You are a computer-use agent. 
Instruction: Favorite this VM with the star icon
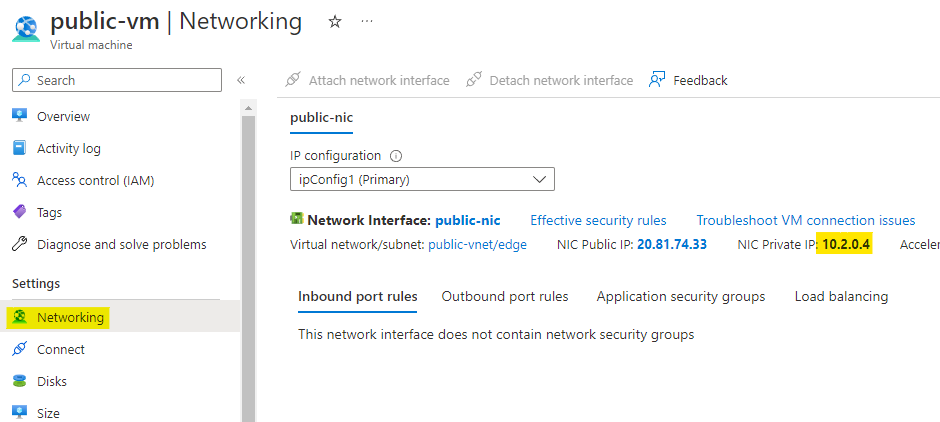point(335,21)
